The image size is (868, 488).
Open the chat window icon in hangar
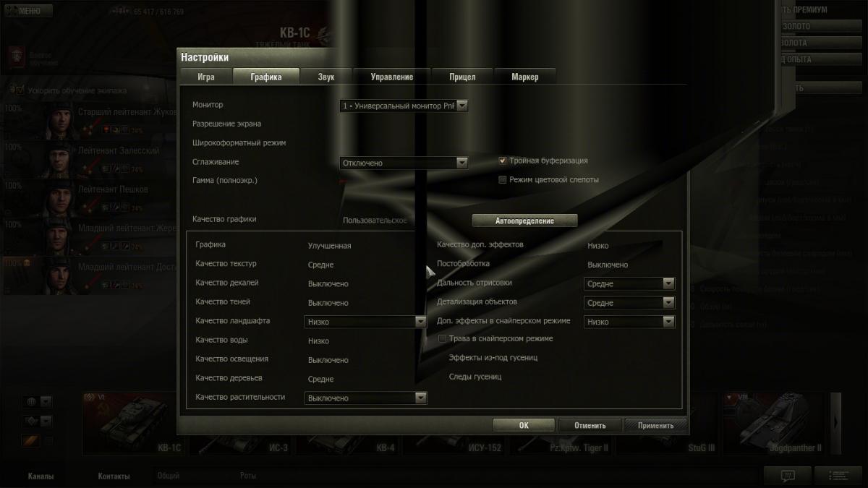(788, 475)
